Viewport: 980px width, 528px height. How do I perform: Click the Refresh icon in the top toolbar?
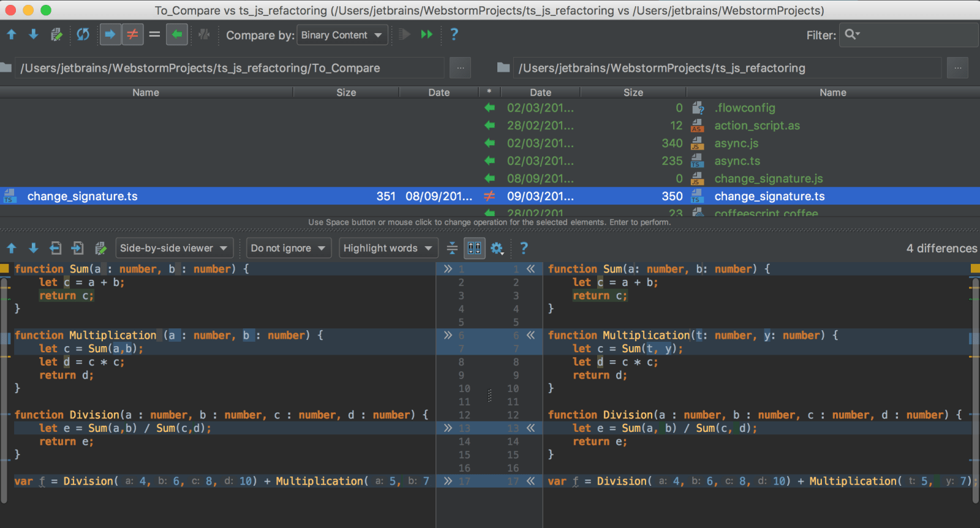[x=83, y=35]
